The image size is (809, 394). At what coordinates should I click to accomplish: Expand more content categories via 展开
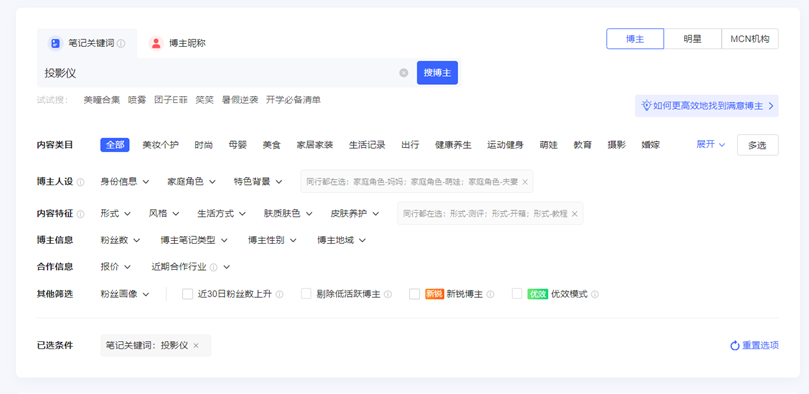[710, 144]
